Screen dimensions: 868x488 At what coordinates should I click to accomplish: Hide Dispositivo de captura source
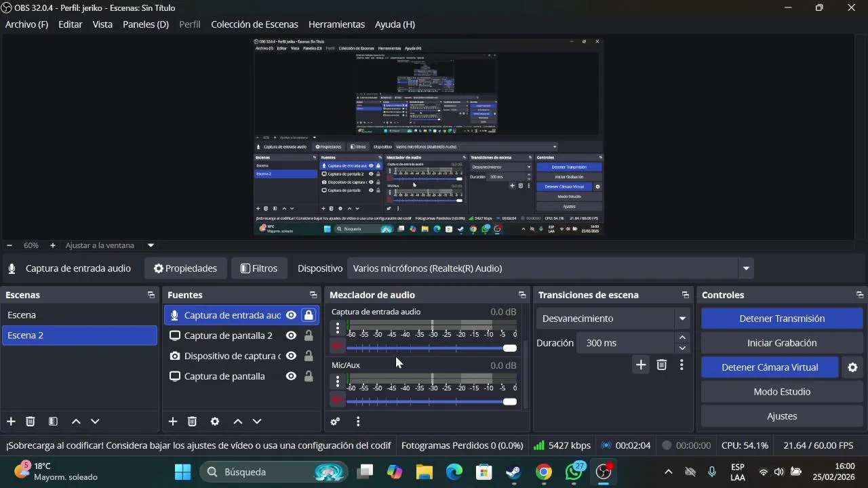coord(291,356)
